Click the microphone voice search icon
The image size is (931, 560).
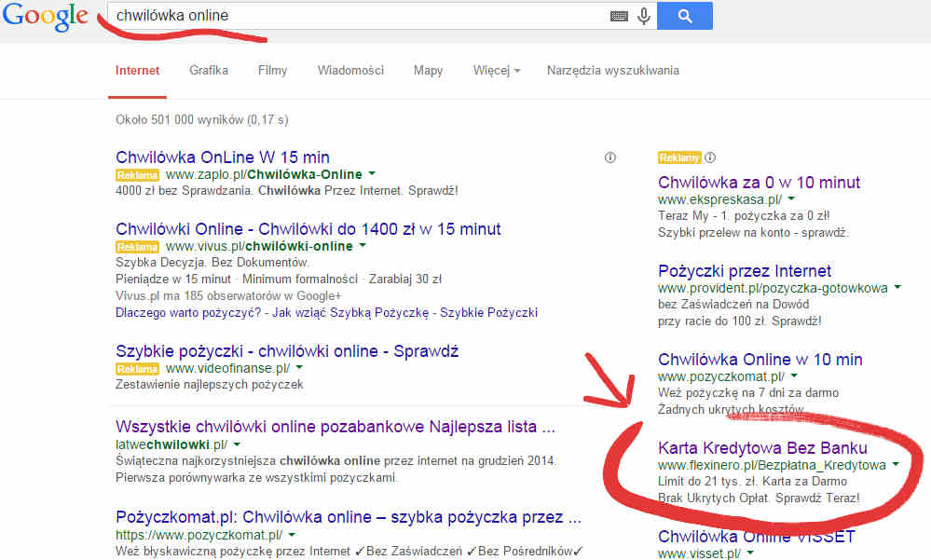coord(644,16)
